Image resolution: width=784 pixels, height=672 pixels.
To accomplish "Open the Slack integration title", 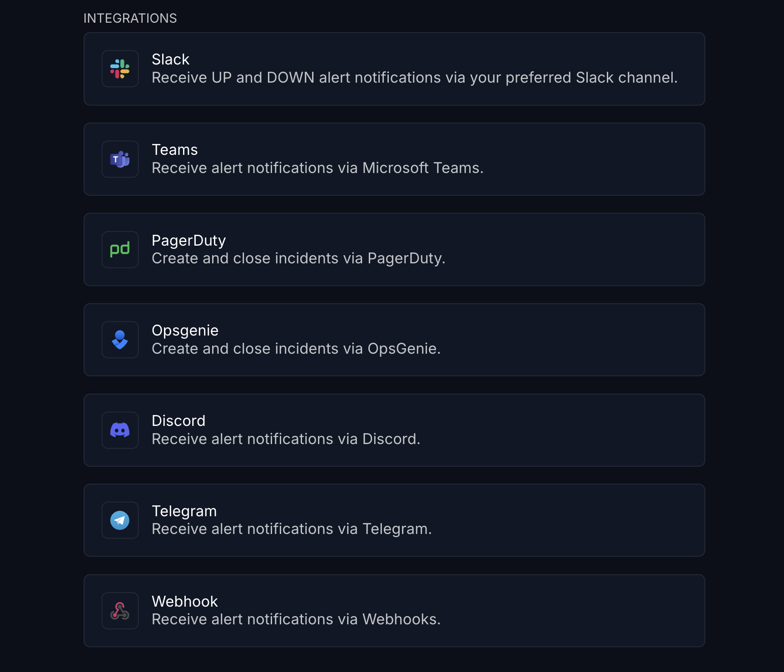I will pyautogui.click(x=170, y=59).
